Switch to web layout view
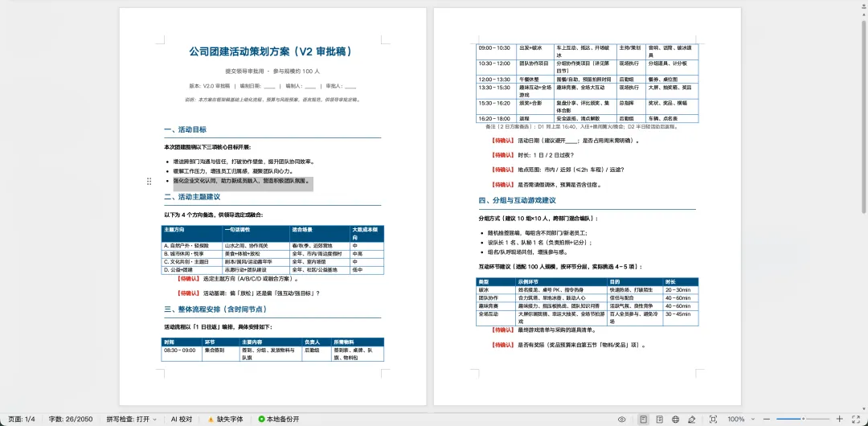 pos(675,420)
